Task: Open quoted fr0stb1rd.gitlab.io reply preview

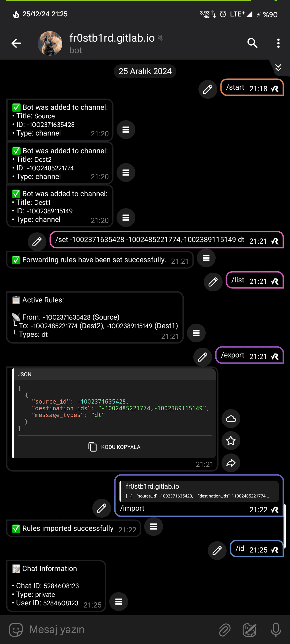Action: click(199, 491)
